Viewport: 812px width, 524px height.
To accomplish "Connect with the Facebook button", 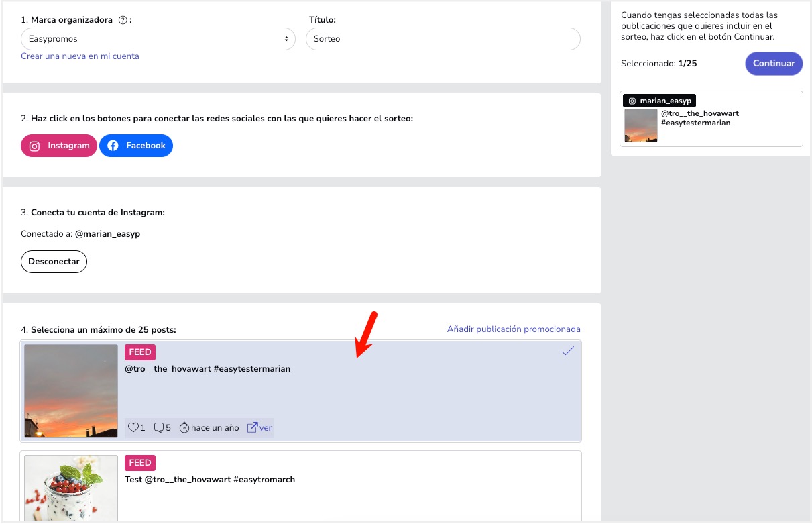I will tap(136, 146).
